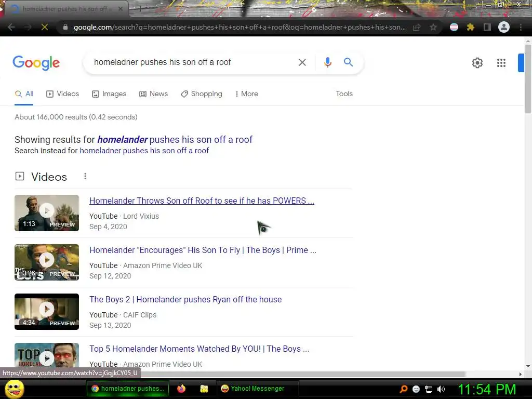Click the share page icon in address bar

[x=417, y=27]
